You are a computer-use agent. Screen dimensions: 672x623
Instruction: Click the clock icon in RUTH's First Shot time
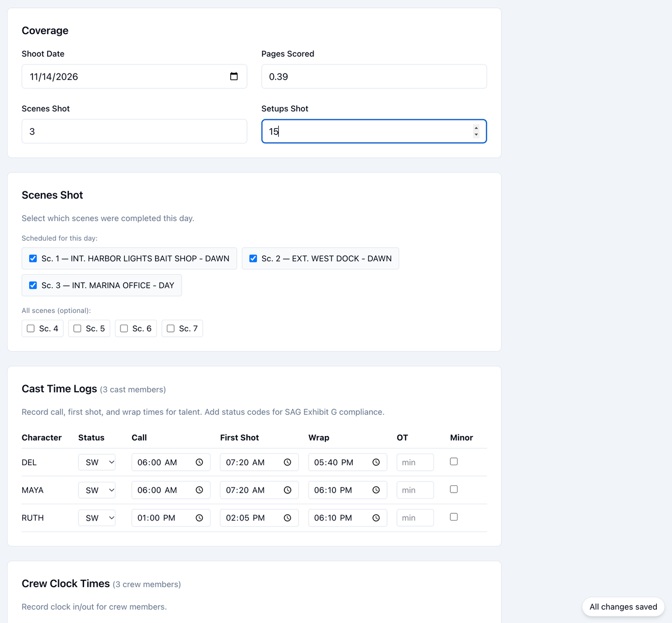point(287,518)
